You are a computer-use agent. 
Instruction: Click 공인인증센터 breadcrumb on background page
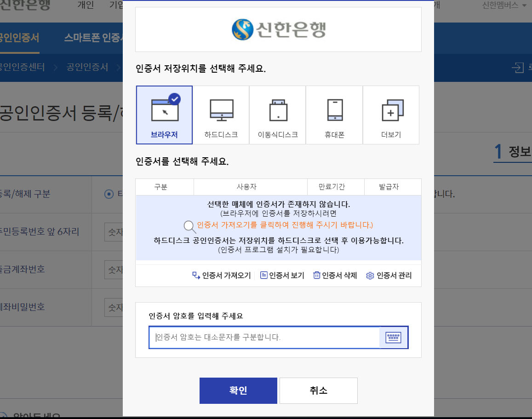(x=22, y=67)
